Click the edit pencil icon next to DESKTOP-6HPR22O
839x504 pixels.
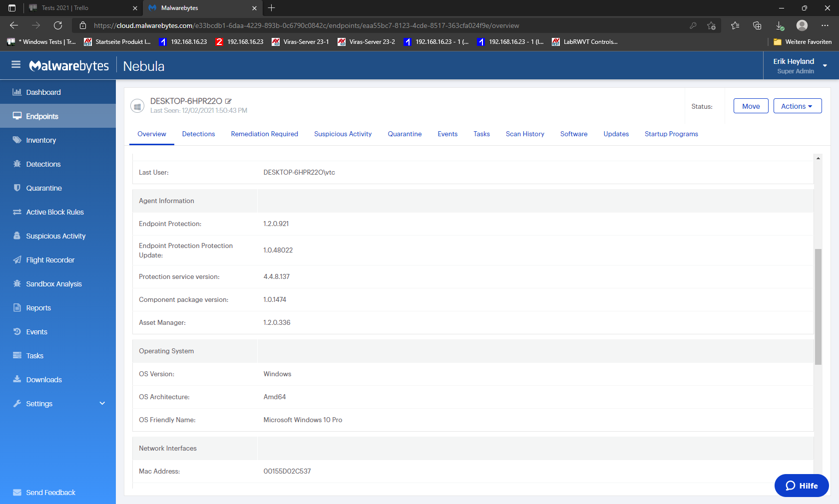(228, 101)
